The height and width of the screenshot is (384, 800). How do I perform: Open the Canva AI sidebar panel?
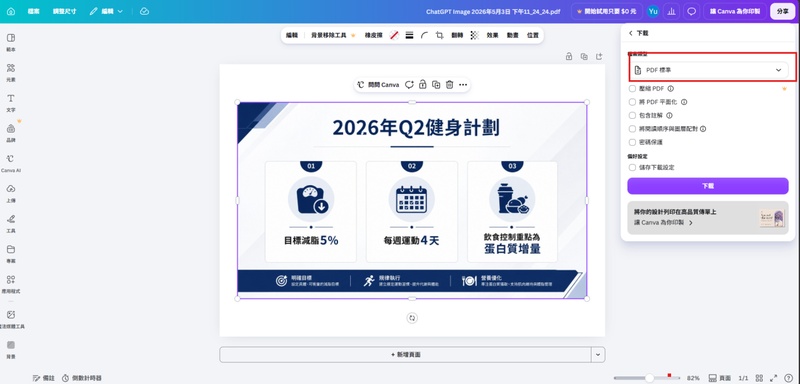(x=11, y=163)
